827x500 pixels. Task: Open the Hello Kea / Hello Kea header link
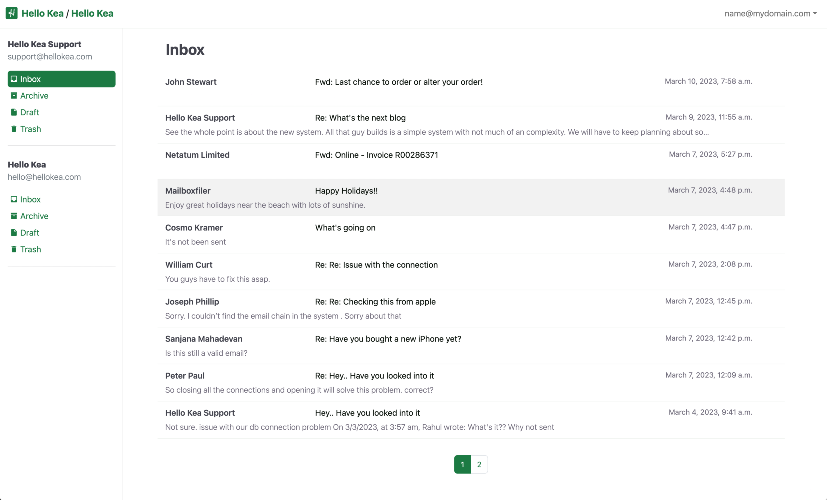67,13
